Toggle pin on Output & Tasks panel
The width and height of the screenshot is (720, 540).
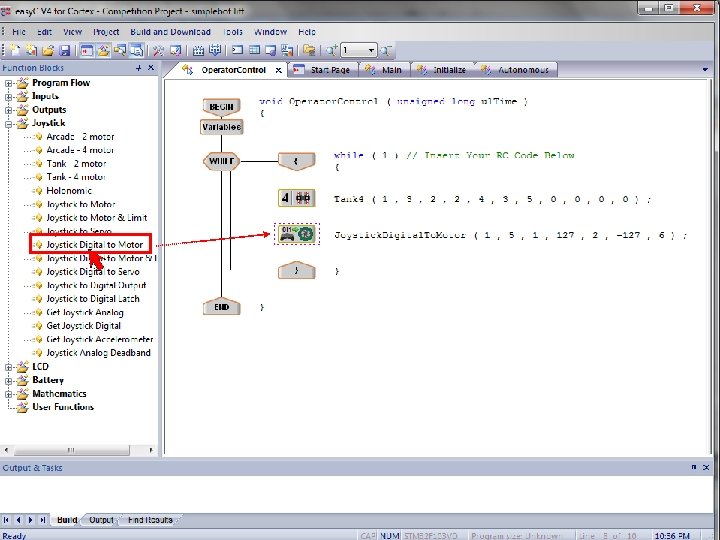click(694, 467)
